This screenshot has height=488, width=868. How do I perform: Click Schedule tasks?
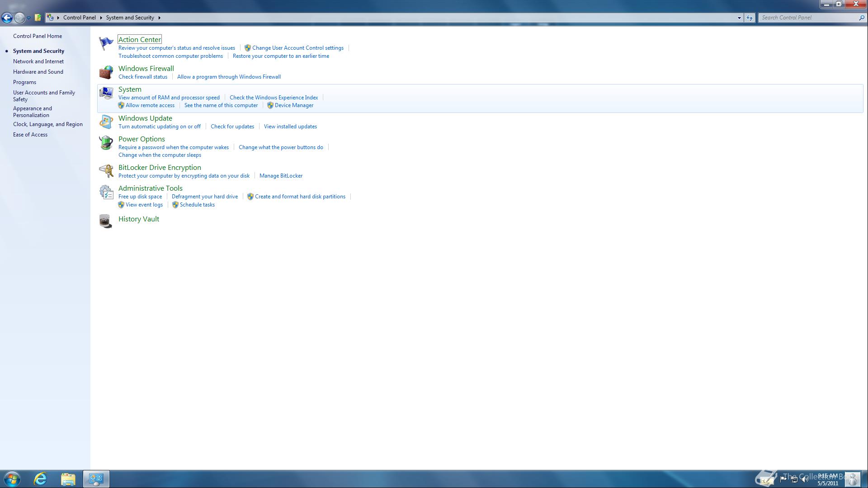click(x=197, y=205)
